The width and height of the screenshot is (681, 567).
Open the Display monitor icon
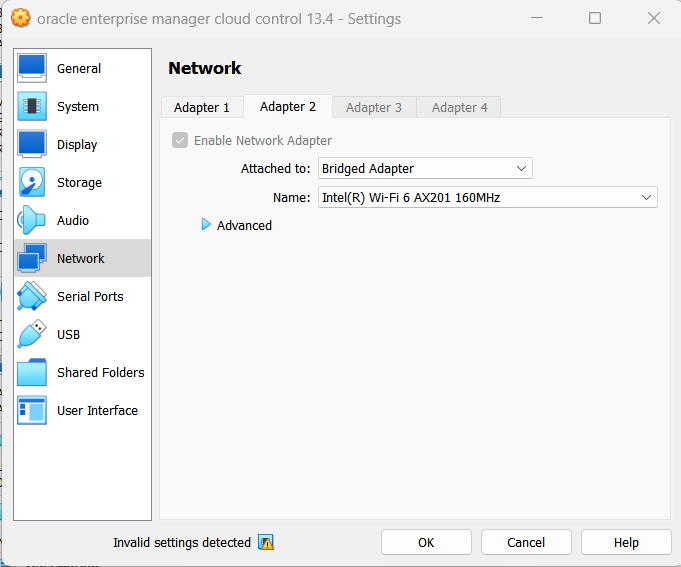(x=32, y=144)
